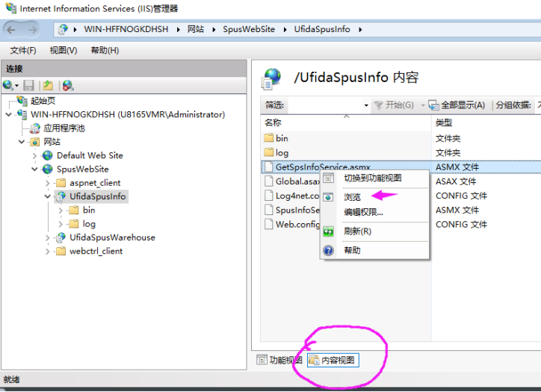Click the 分组依据 label

click(x=513, y=105)
